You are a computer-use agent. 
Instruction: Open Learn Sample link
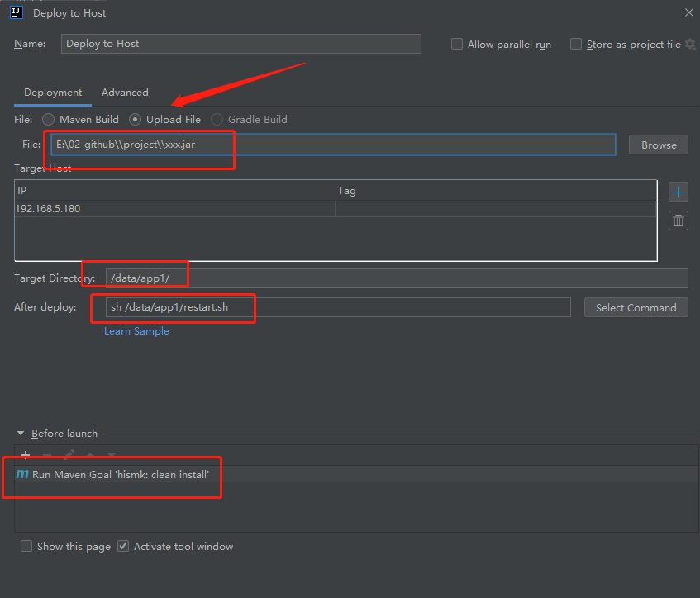point(136,330)
